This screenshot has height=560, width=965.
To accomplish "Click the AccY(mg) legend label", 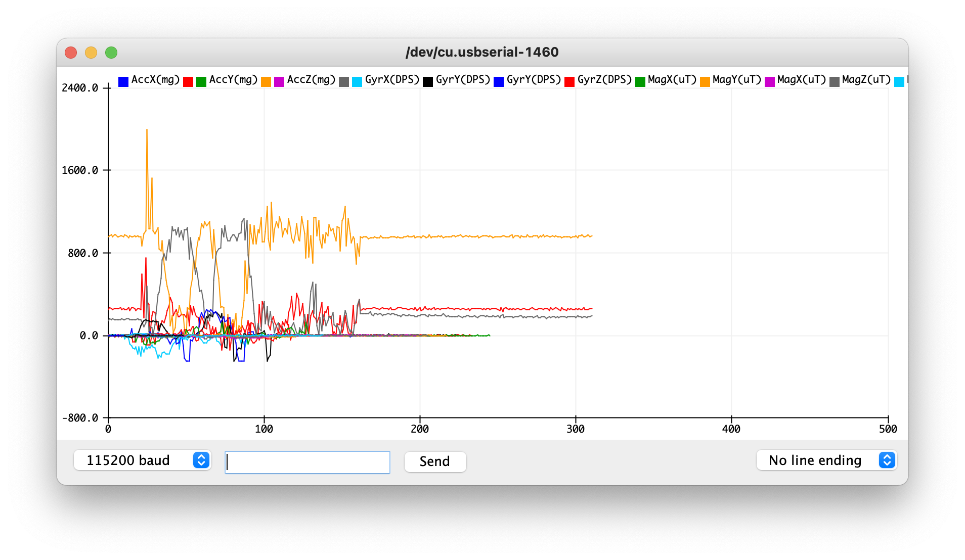I will [234, 80].
